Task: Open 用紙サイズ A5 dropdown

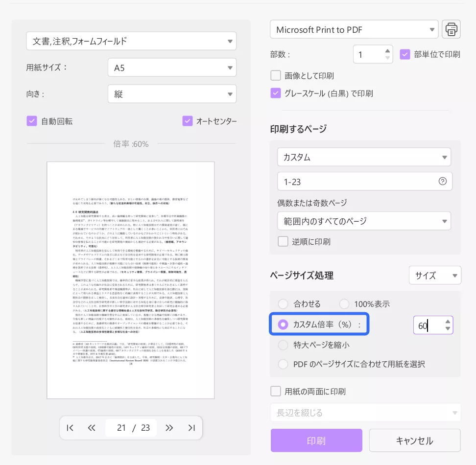Action: pyautogui.click(x=172, y=68)
